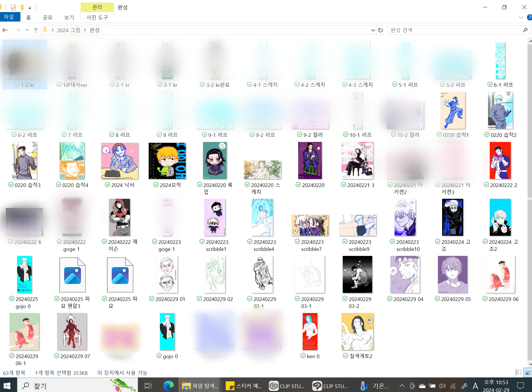Open the Windows Start menu
The height and width of the screenshot is (392, 532).
(7, 386)
